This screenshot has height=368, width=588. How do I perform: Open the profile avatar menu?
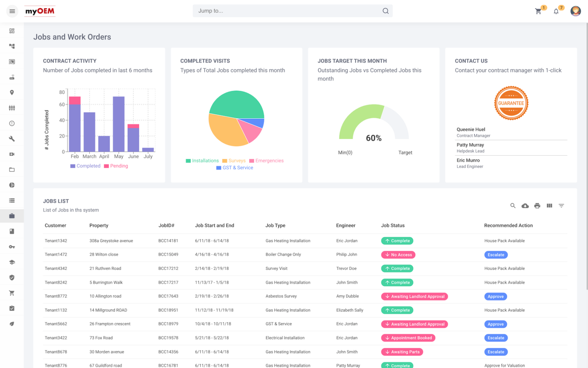click(x=575, y=11)
